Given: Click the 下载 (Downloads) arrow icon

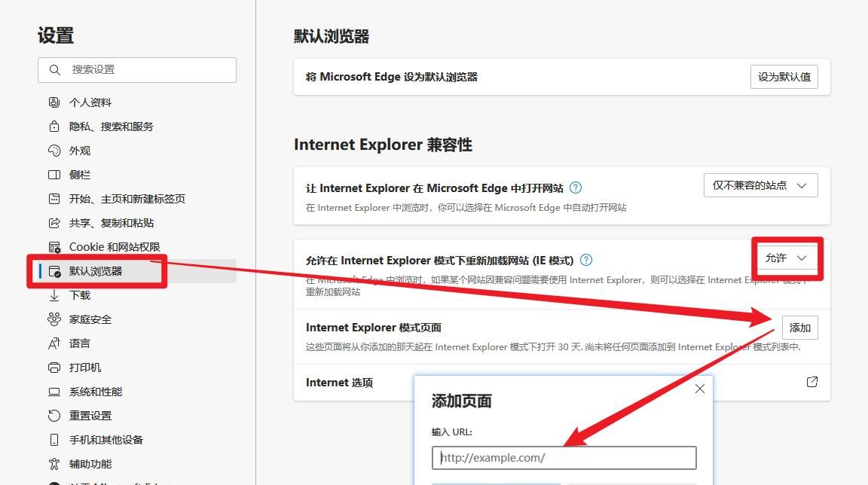Looking at the screenshot, I should coord(52,294).
